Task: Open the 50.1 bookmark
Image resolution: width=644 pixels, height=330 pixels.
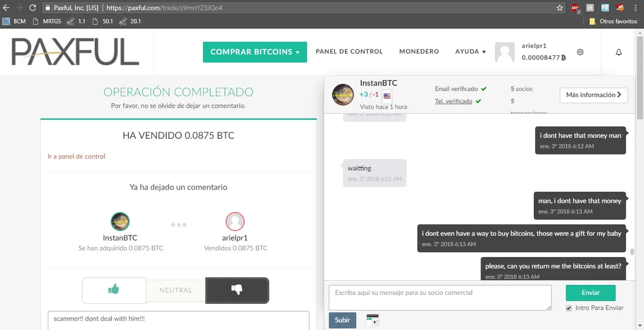Action: pyautogui.click(x=103, y=22)
